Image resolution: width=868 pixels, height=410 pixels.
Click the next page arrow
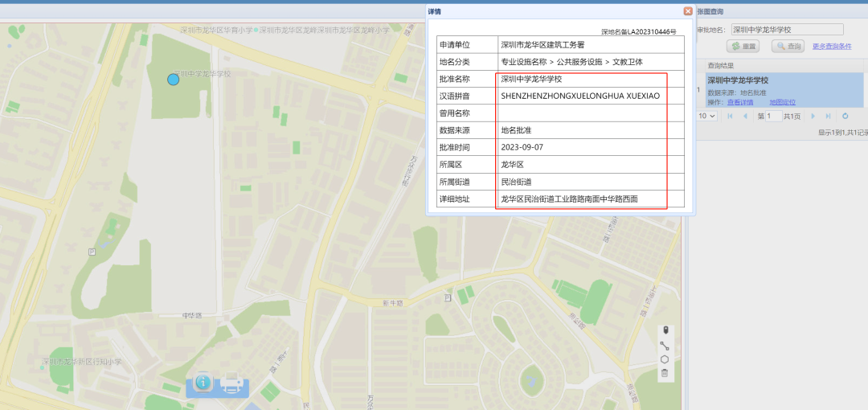pos(813,117)
